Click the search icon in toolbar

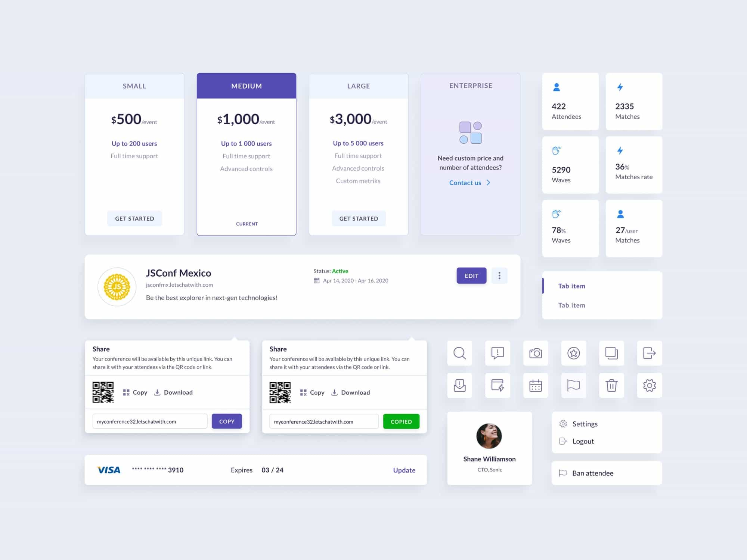click(459, 353)
